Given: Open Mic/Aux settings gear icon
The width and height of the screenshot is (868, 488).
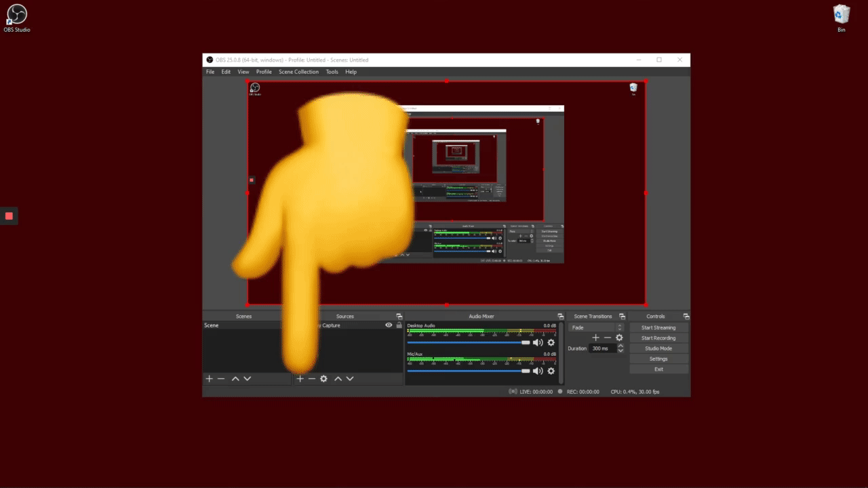Looking at the screenshot, I should (x=551, y=371).
